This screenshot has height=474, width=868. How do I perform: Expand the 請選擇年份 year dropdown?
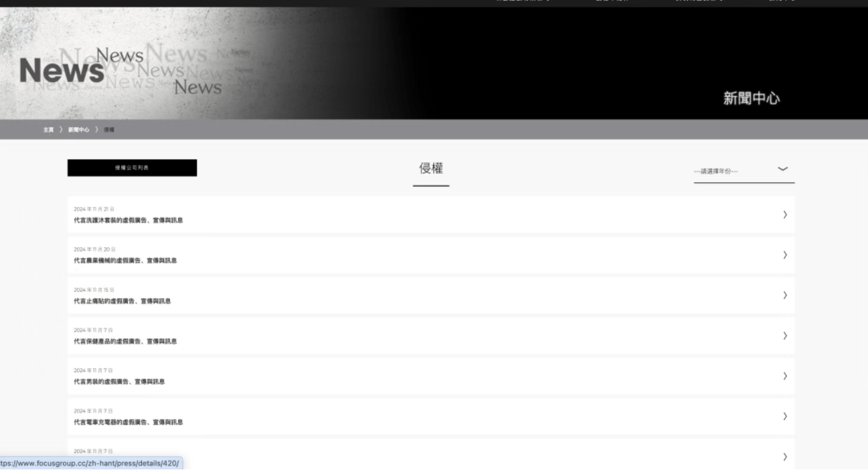(x=744, y=171)
